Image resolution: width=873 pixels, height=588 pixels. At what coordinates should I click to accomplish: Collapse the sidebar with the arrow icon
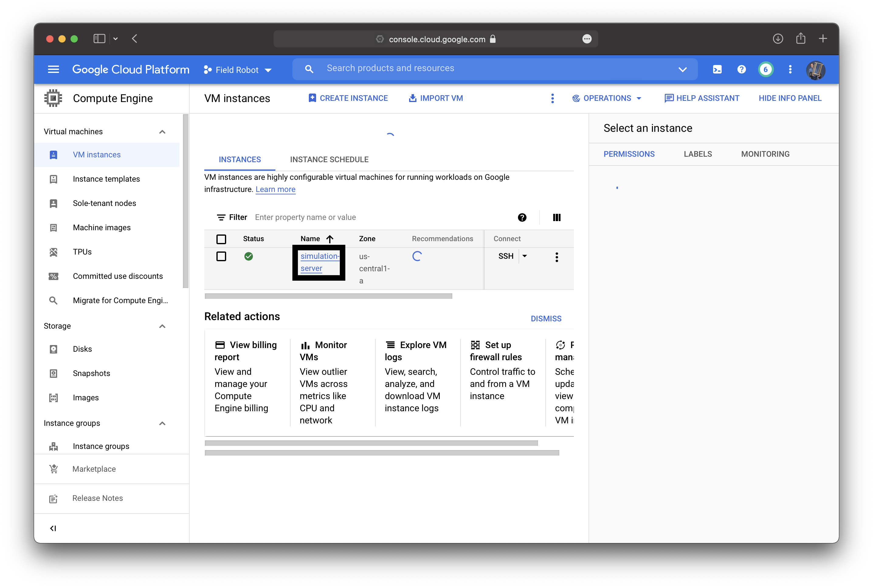(x=53, y=528)
